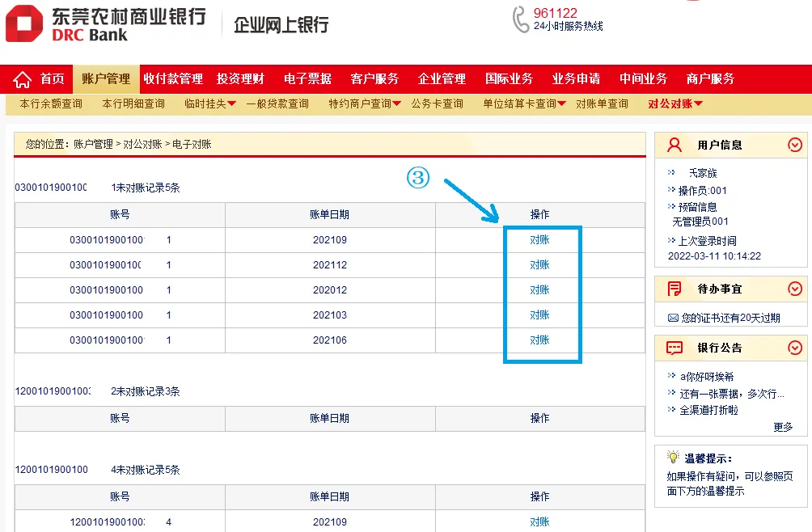Click the 银行公告 speech bubble icon

pyautogui.click(x=675, y=348)
